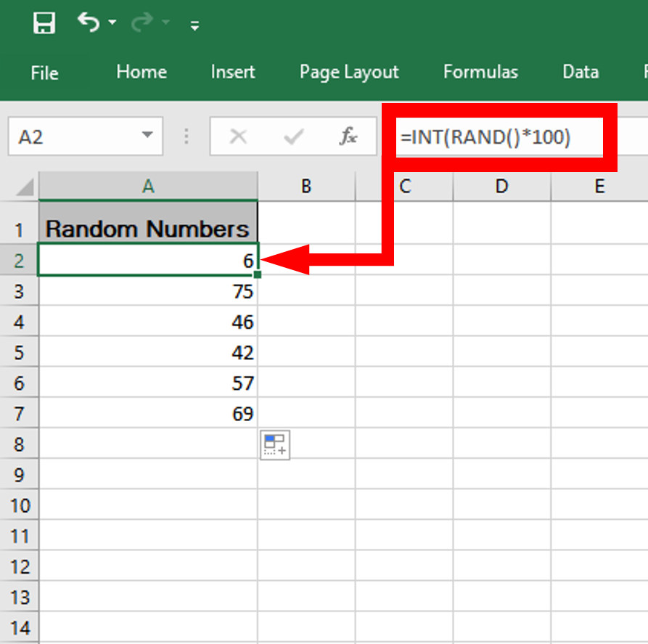Click cell containing 42
This screenshot has width=648, height=644.
(x=148, y=352)
